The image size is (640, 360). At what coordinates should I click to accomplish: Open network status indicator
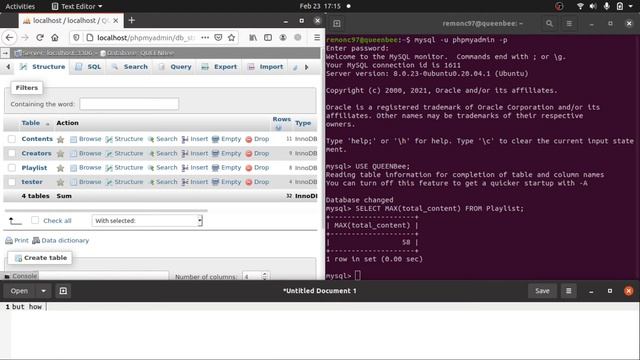tap(580, 6)
